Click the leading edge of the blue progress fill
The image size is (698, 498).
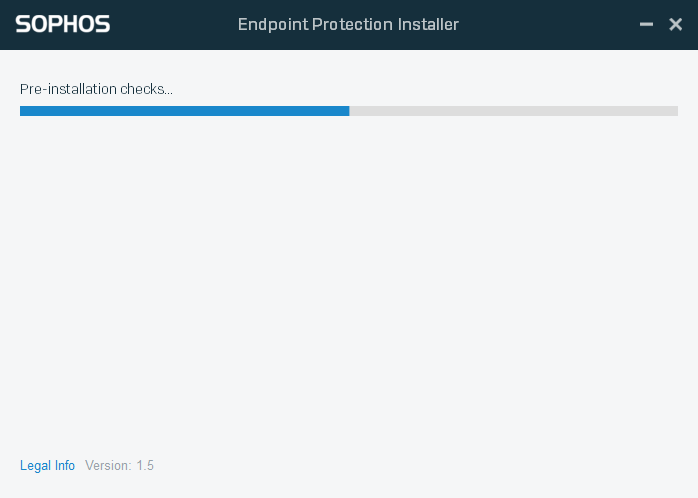pos(346,111)
